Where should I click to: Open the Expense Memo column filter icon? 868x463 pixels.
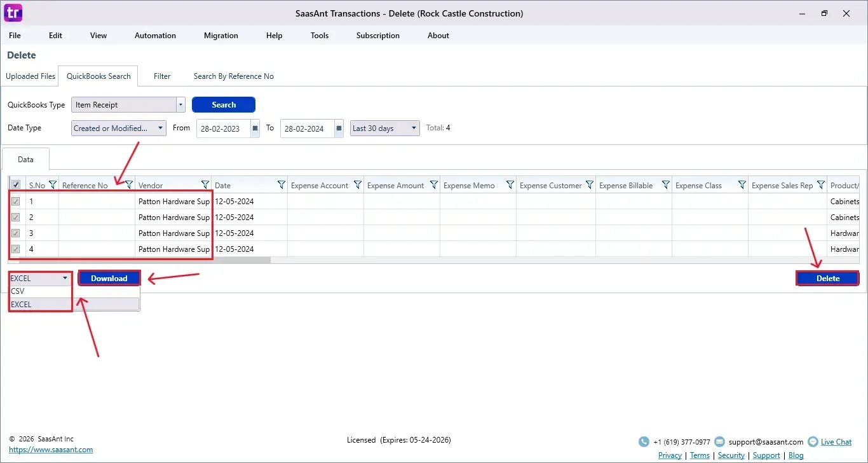click(510, 185)
